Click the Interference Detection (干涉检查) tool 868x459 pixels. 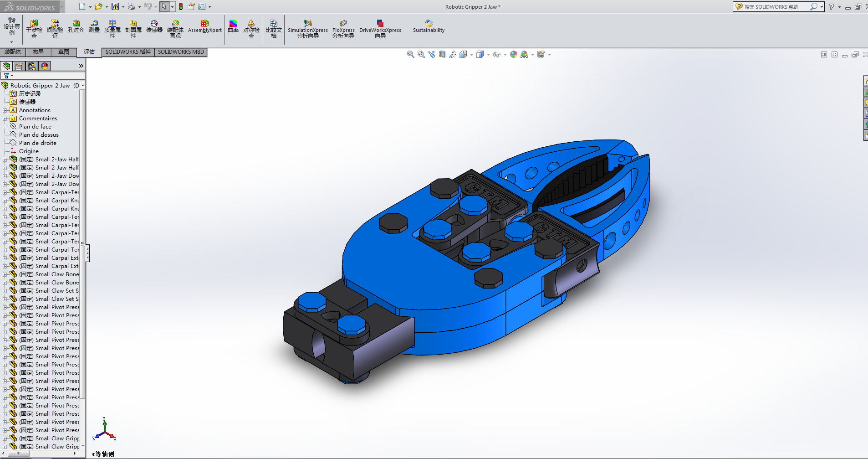pos(34,29)
